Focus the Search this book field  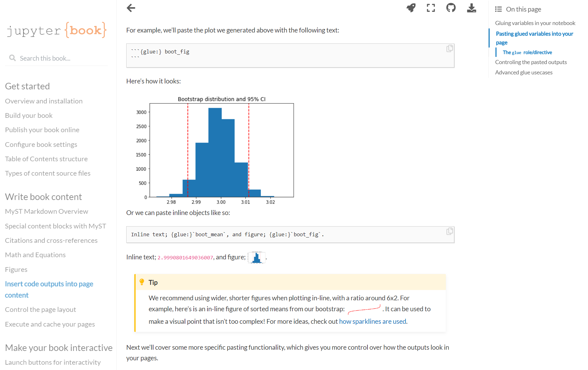56,58
